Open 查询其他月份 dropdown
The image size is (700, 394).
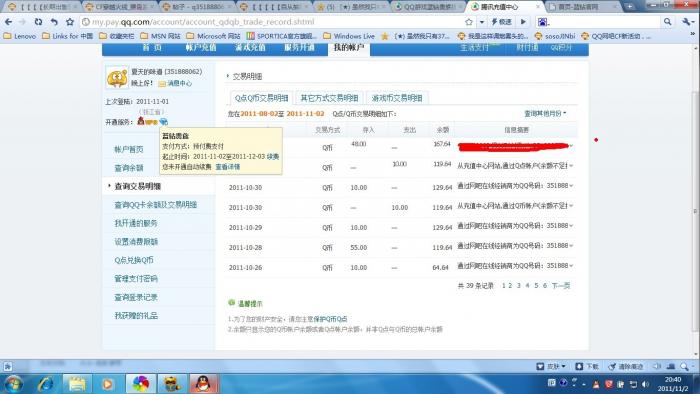click(x=545, y=113)
